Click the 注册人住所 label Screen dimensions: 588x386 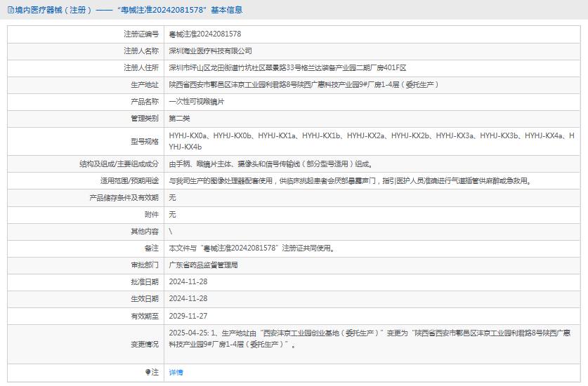click(x=141, y=68)
